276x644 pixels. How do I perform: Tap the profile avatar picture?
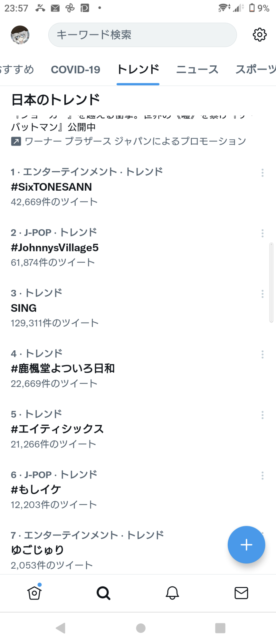pos(20,35)
